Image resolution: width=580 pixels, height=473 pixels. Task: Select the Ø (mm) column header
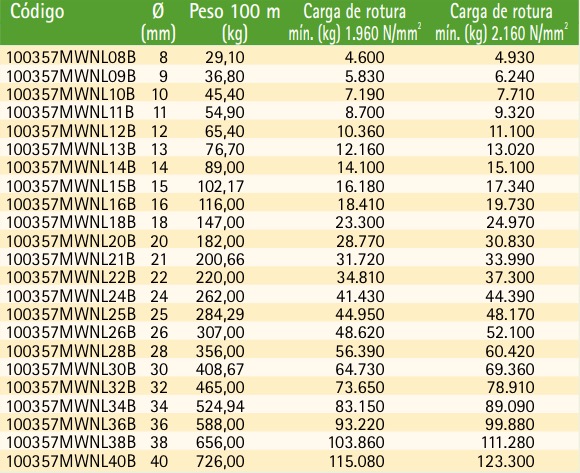coord(158,23)
